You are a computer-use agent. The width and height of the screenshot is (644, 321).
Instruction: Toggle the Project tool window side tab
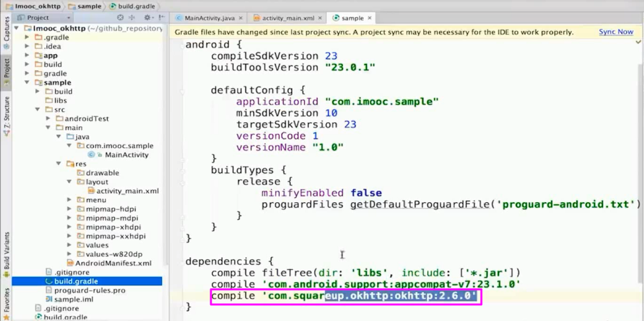(6, 73)
